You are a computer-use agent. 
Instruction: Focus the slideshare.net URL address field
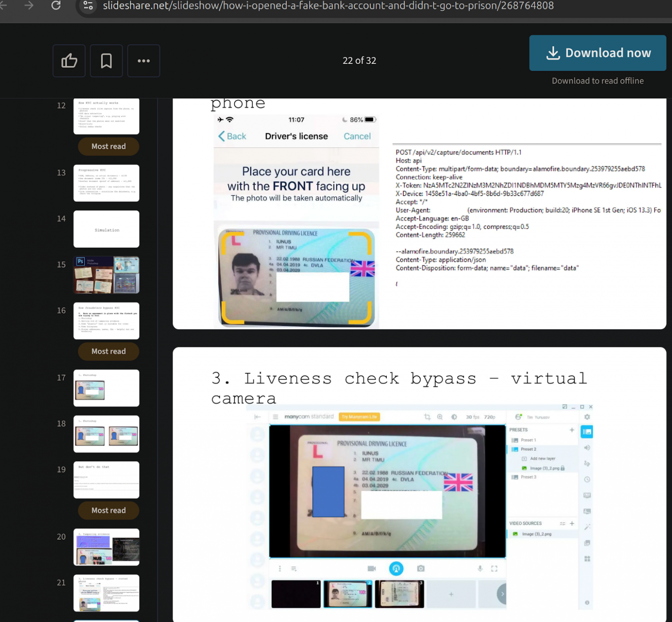point(327,6)
